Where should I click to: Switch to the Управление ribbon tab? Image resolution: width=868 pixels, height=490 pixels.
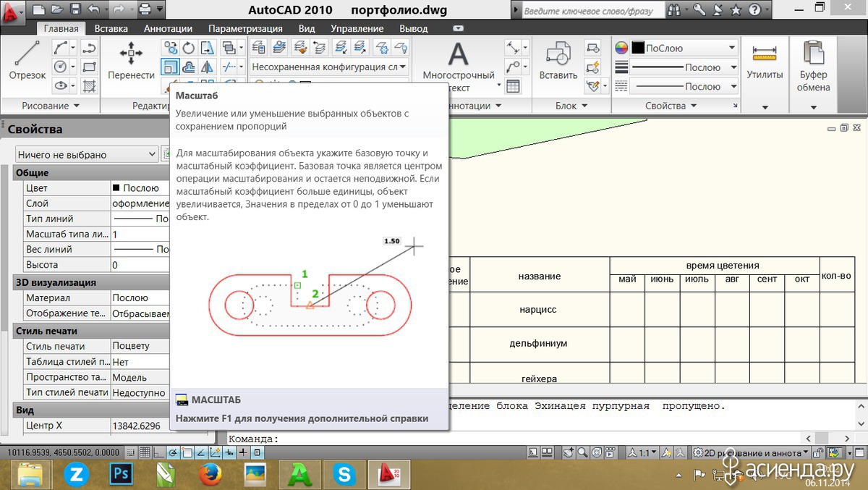(x=357, y=28)
